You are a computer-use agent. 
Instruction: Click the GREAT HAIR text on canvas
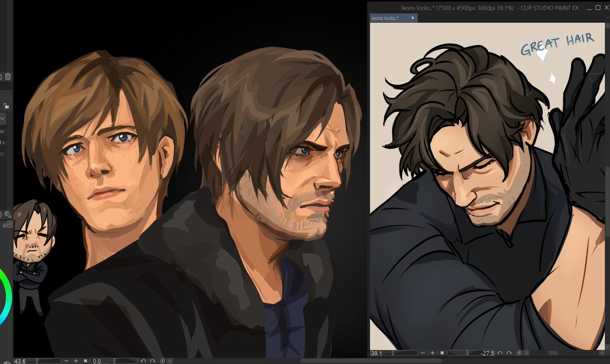[x=557, y=45]
